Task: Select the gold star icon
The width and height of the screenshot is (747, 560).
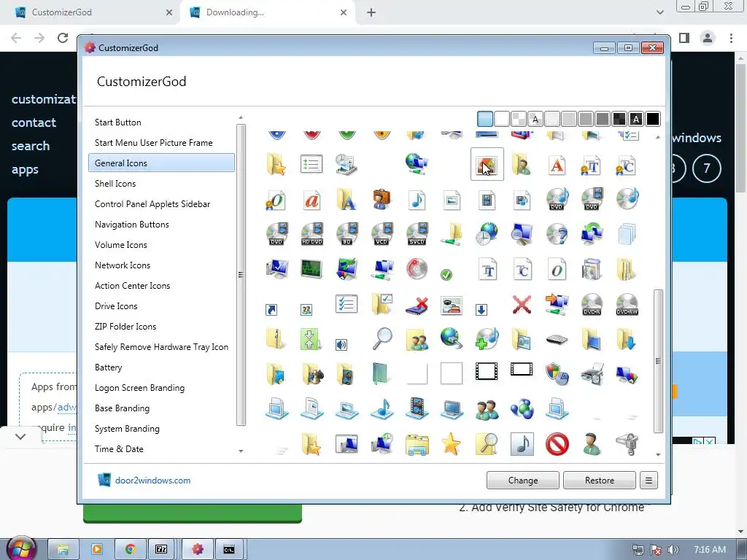Action: point(451,444)
